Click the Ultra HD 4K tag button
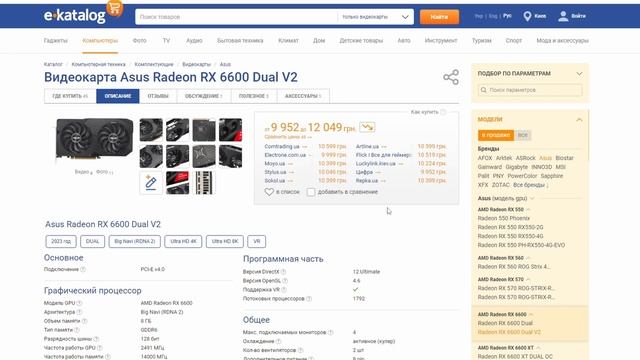The image size is (640, 360). pyautogui.click(x=183, y=241)
